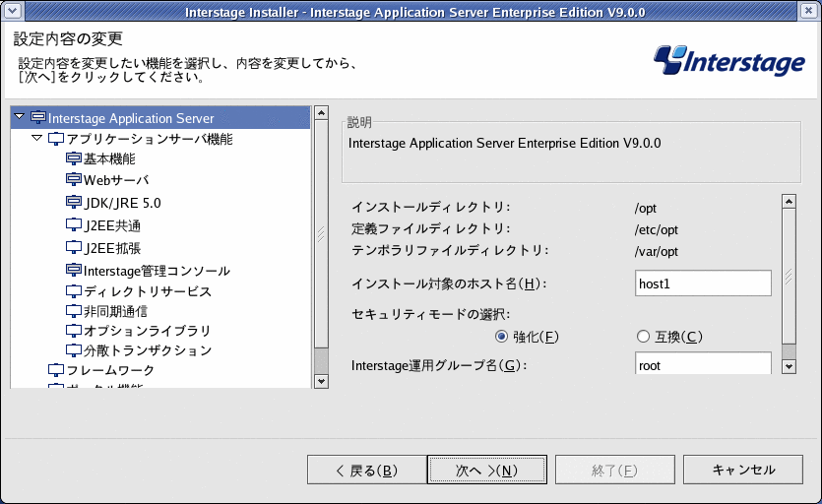Select the J2EE拡張 tree item
The height and width of the screenshot is (504, 822).
pos(112,248)
